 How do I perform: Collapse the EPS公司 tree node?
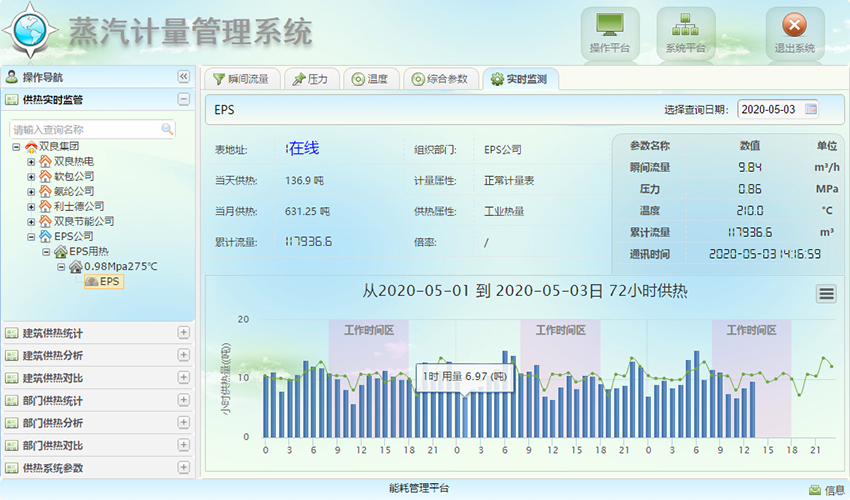(x=31, y=236)
